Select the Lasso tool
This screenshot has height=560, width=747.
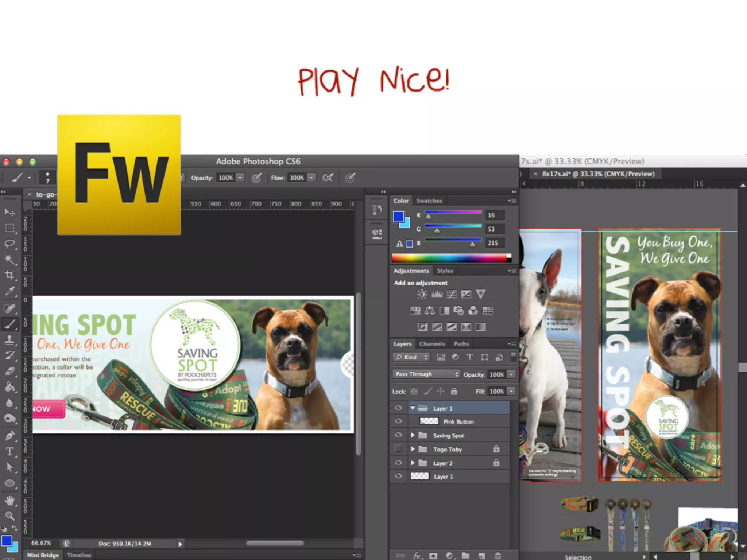coord(9,244)
